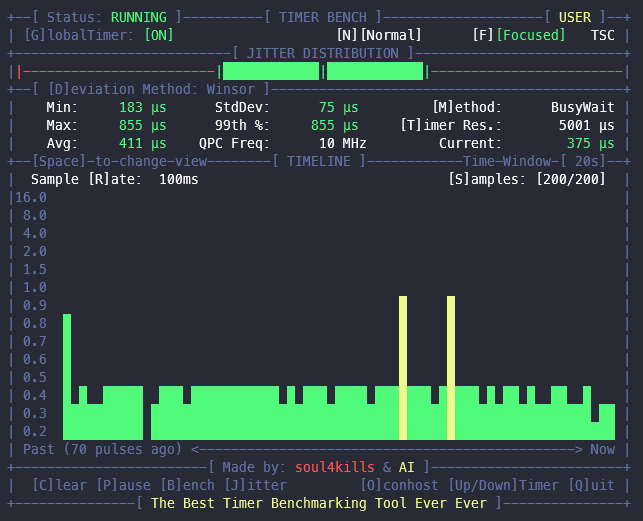Click the JITTER DISTRIBUTION section header

click(x=323, y=53)
